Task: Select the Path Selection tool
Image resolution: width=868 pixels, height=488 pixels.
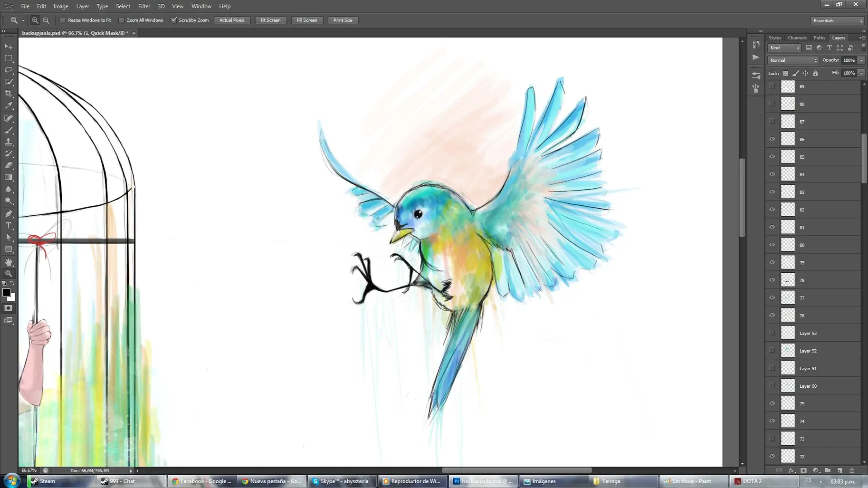Action: [x=9, y=238]
